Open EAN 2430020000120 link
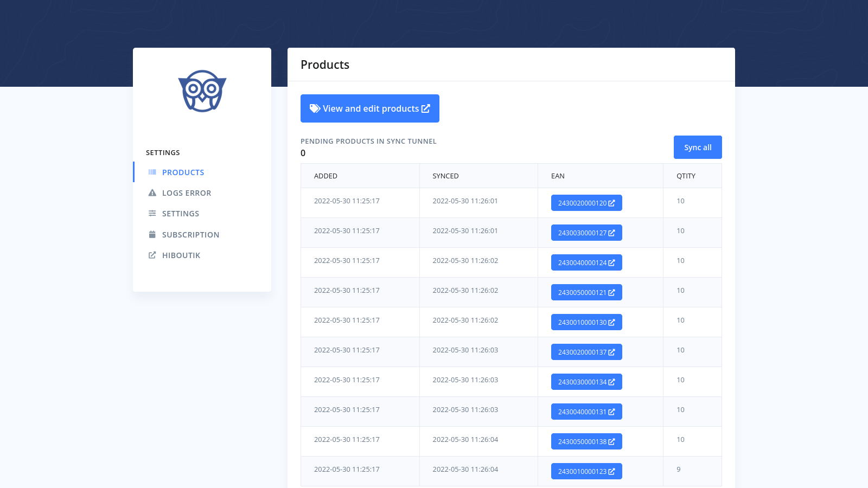 586,203
